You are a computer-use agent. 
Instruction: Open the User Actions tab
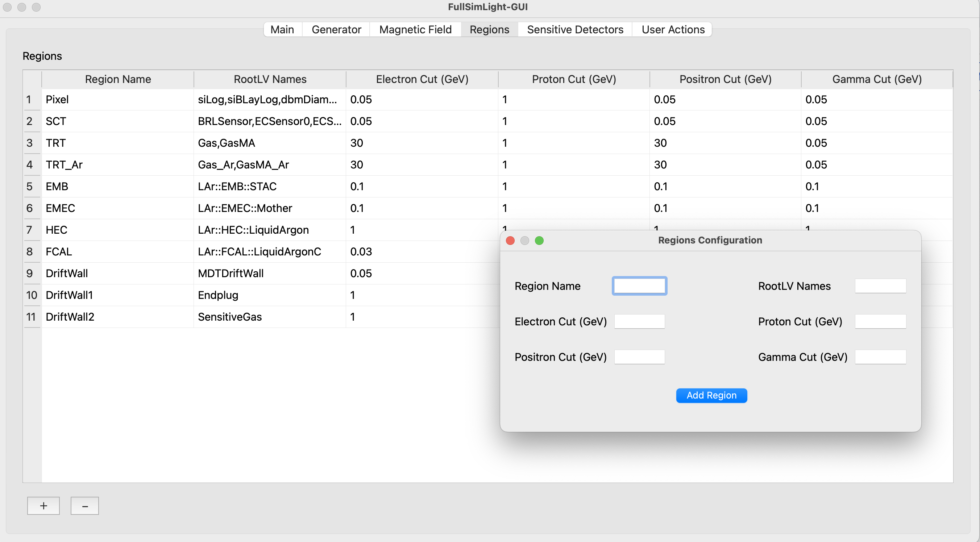tap(673, 29)
